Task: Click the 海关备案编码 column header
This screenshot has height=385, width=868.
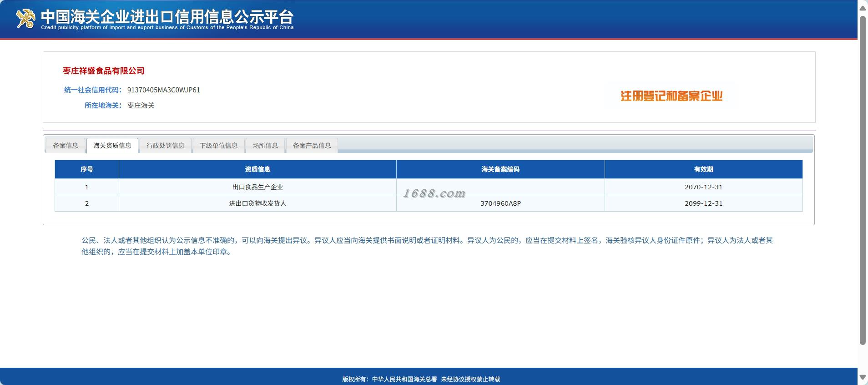Action: point(500,169)
